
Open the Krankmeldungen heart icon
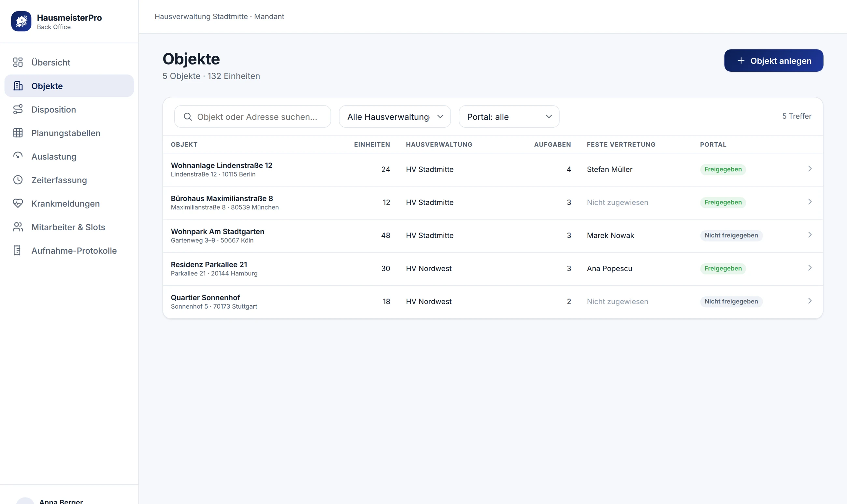point(18,203)
